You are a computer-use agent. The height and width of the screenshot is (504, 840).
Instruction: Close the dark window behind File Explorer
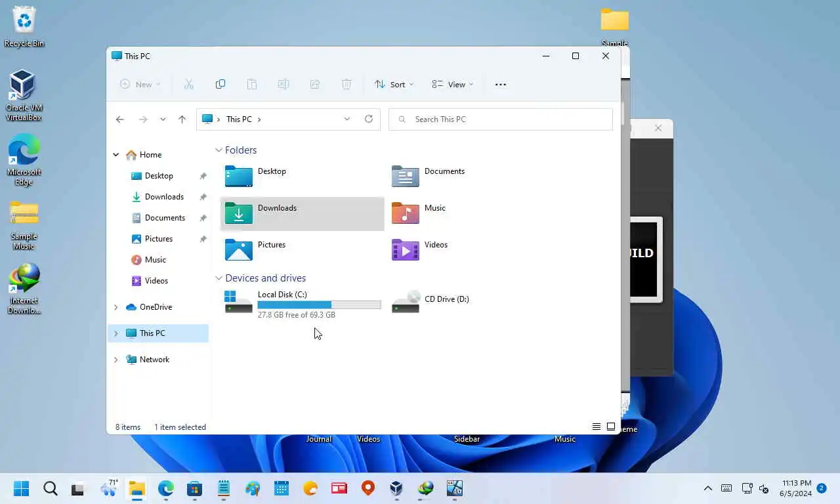658,128
